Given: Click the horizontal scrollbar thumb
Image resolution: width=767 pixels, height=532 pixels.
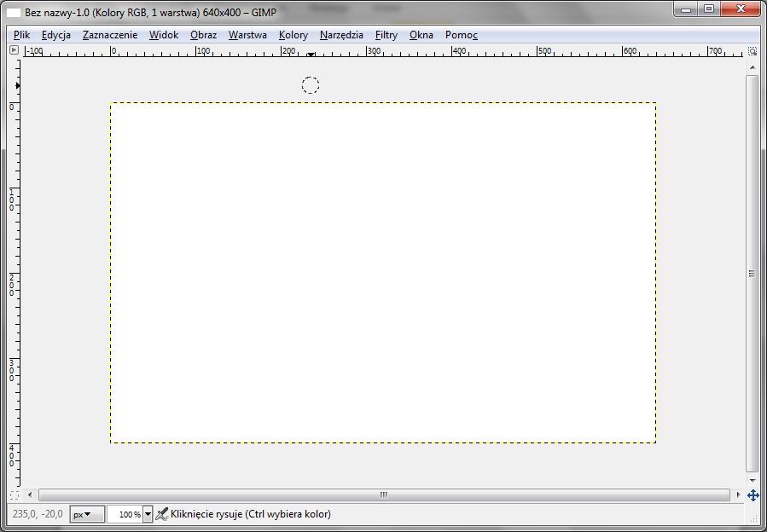Looking at the screenshot, I should (384, 494).
